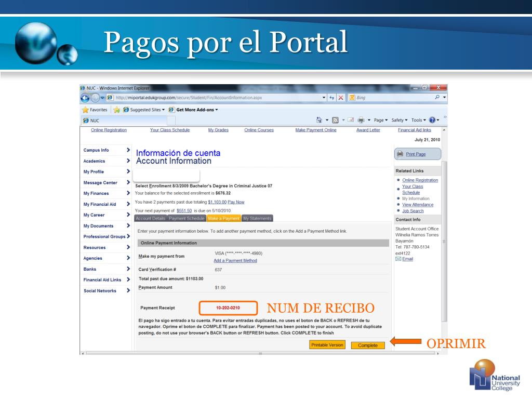Switch to the My Statements tab
Screen dimensions: 532x399
pos(257,219)
